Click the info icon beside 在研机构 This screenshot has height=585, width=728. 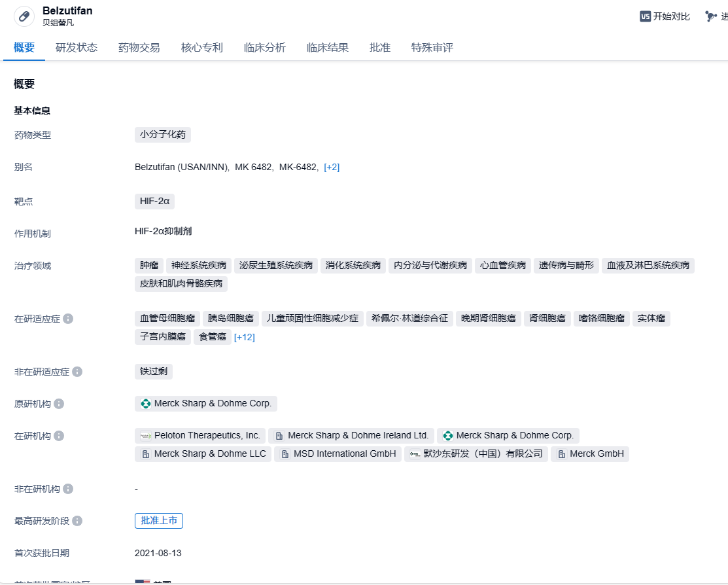coord(59,436)
